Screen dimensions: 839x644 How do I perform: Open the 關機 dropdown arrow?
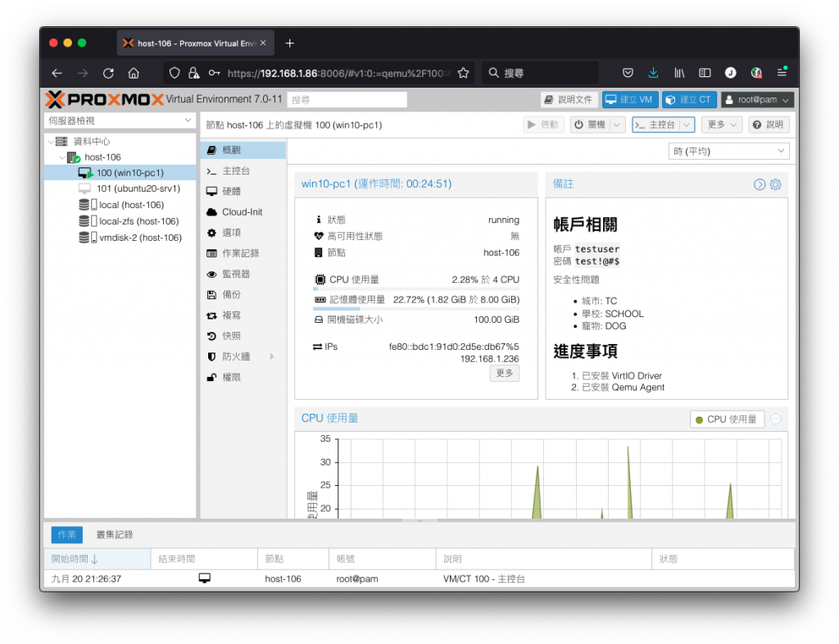point(617,125)
